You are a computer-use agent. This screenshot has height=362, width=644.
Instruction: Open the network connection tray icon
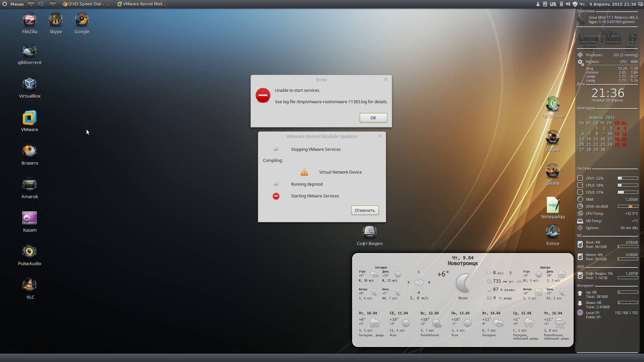[x=561, y=4]
